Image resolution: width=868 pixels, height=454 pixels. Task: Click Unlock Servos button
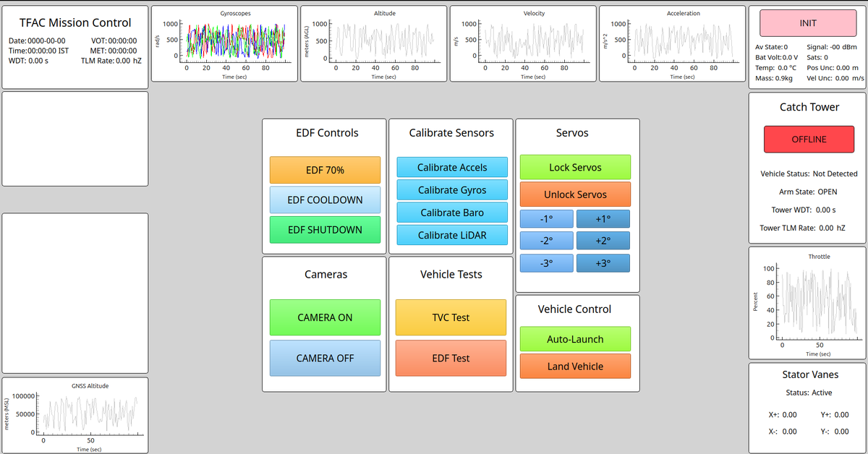coord(575,194)
